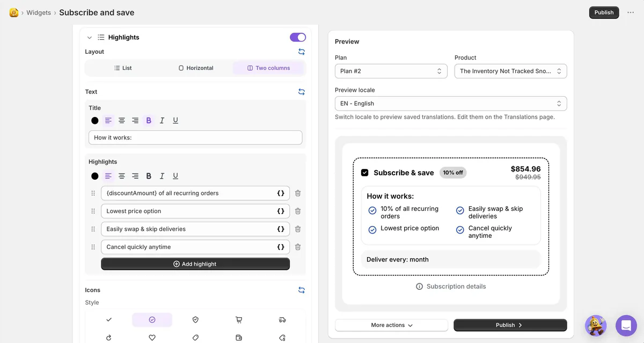The image size is (644, 343).
Task: Choose the List layout option
Action: pos(123,68)
